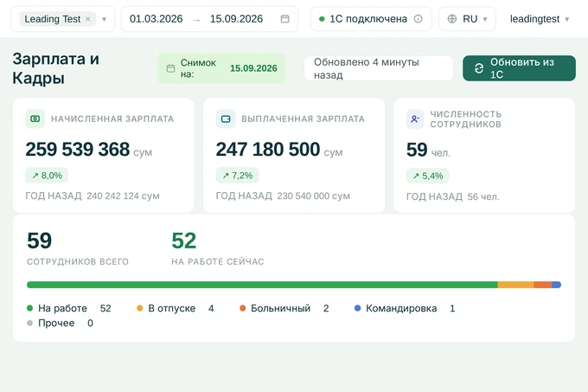Click the Зарплата и Кадры page title
The width and height of the screenshot is (588, 392).
tap(56, 68)
